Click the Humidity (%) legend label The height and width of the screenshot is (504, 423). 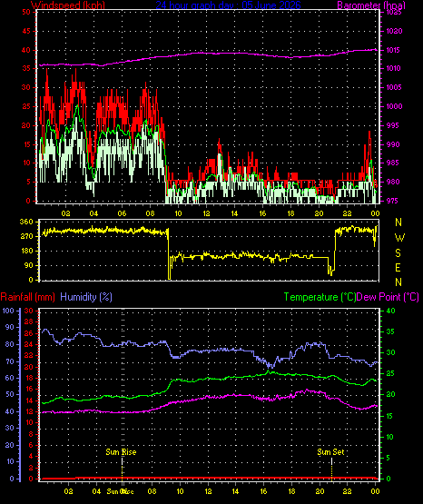86,297
